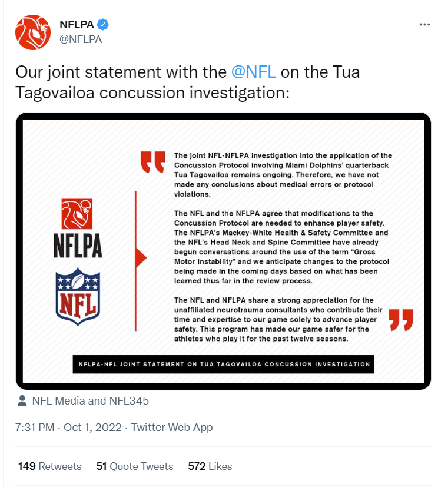
Task: Click the red closing quotation mark graphic
Action: tap(401, 319)
